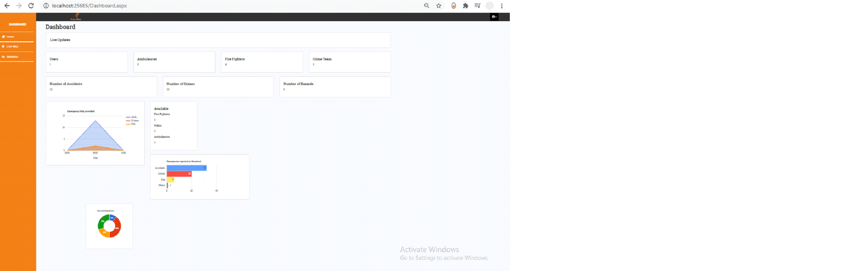The height and width of the screenshot is (271, 868).
Task: Click the Acci... legend entry in chart
Action: pyautogui.click(x=132, y=117)
